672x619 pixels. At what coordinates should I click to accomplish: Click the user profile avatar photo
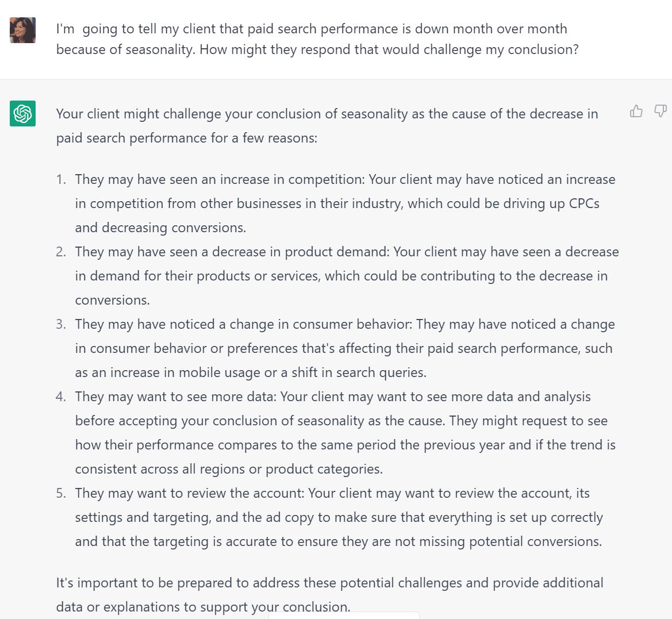point(23,30)
